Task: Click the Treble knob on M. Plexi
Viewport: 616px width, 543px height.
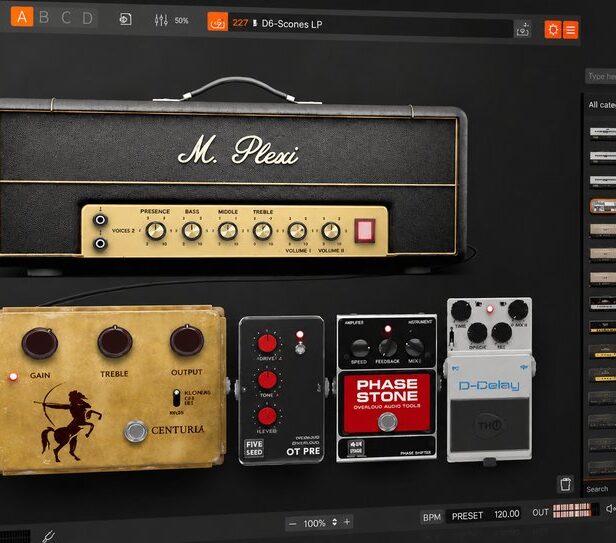Action: tap(262, 231)
